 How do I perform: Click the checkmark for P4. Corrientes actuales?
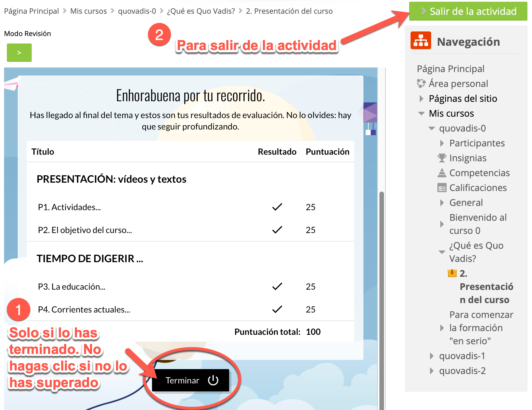coord(277,309)
